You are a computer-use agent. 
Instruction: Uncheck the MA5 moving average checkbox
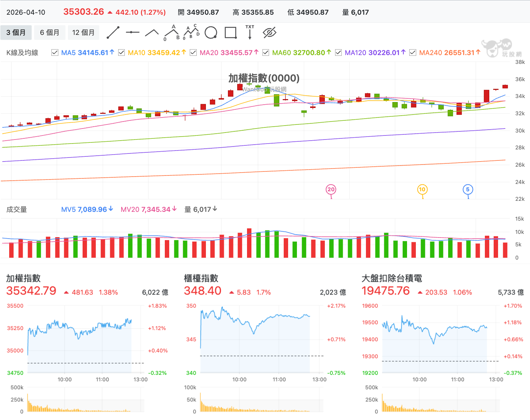pos(55,52)
